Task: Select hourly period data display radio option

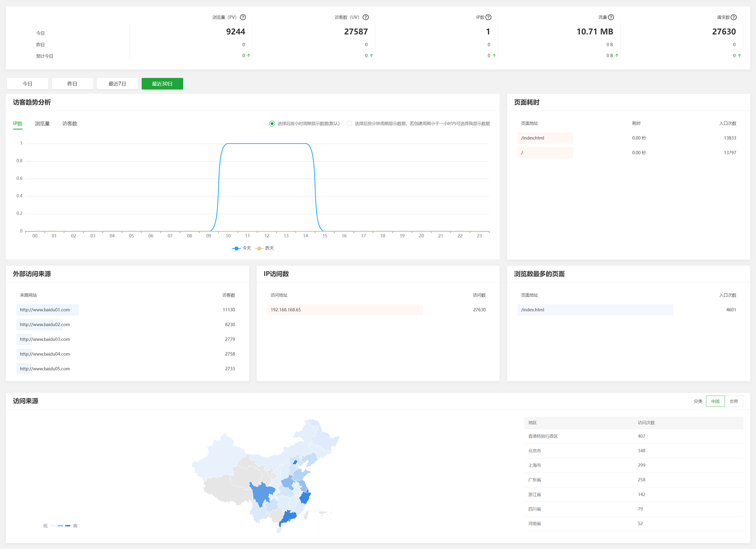Action: pyautogui.click(x=272, y=124)
